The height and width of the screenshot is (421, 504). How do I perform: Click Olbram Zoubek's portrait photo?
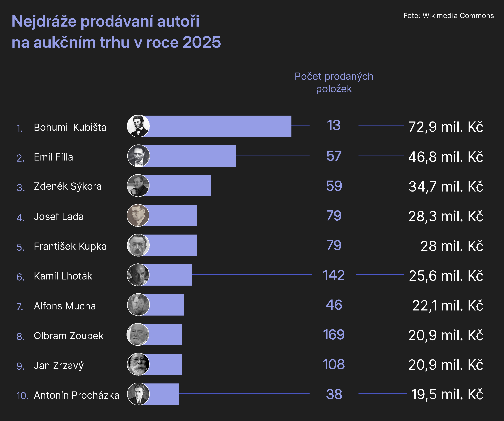(x=138, y=334)
